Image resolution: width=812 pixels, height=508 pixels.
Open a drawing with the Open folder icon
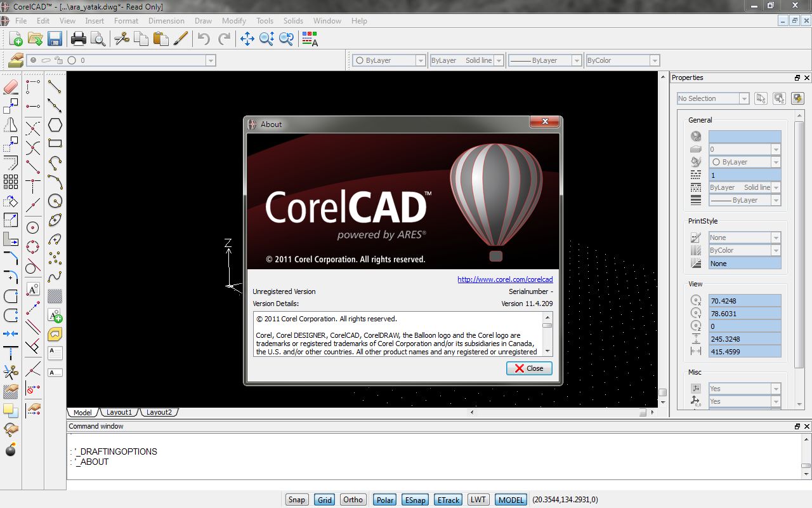click(36, 39)
